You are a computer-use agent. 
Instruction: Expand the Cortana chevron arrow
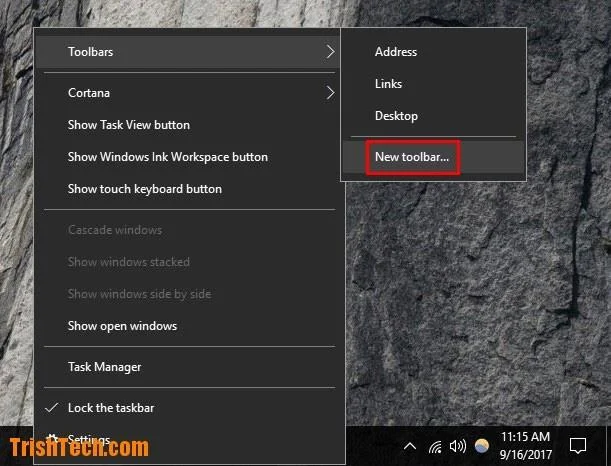tap(330, 93)
